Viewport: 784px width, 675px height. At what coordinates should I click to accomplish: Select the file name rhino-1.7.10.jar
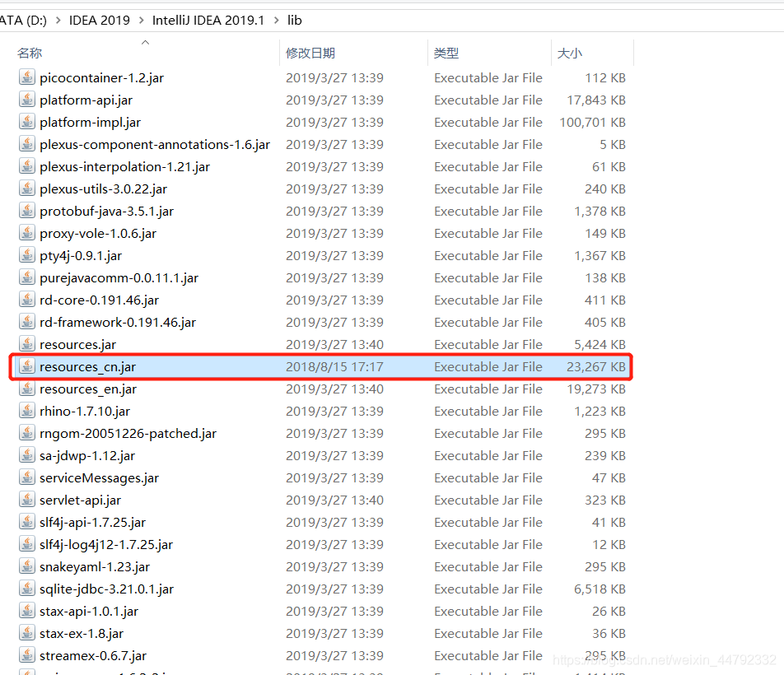click(85, 412)
